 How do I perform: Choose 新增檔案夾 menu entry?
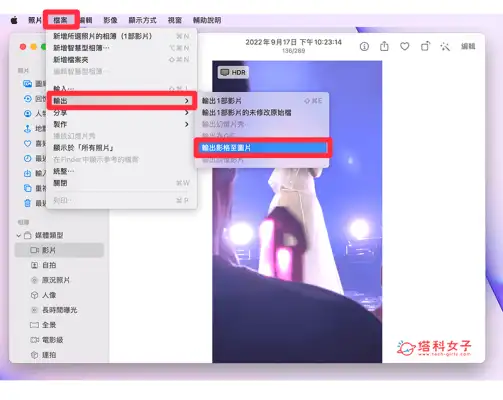coord(121,60)
